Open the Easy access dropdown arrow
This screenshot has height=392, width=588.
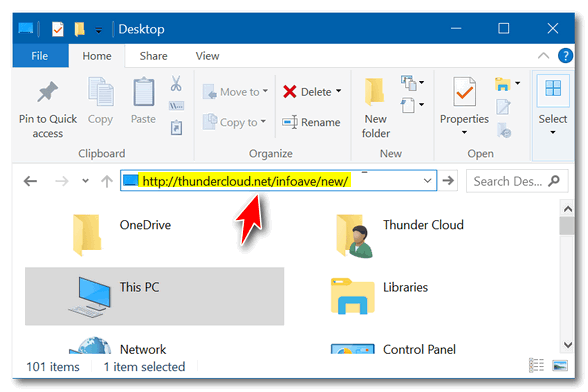tap(422, 105)
